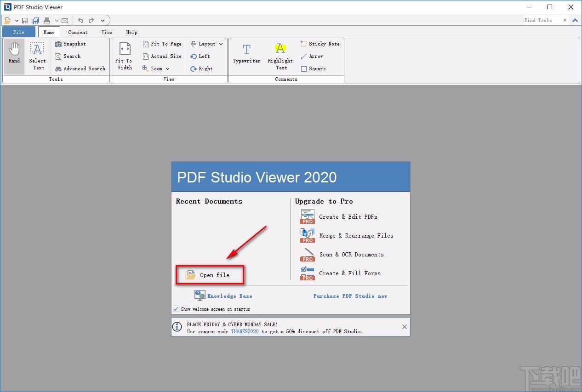Select the Hand tool
The width and height of the screenshot is (582, 392).
(13, 55)
